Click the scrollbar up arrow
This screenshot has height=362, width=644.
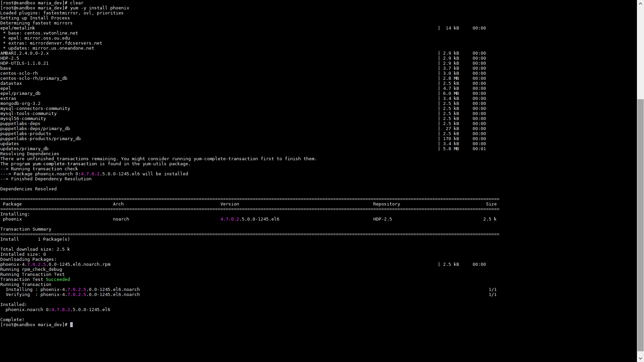(x=640, y=3)
